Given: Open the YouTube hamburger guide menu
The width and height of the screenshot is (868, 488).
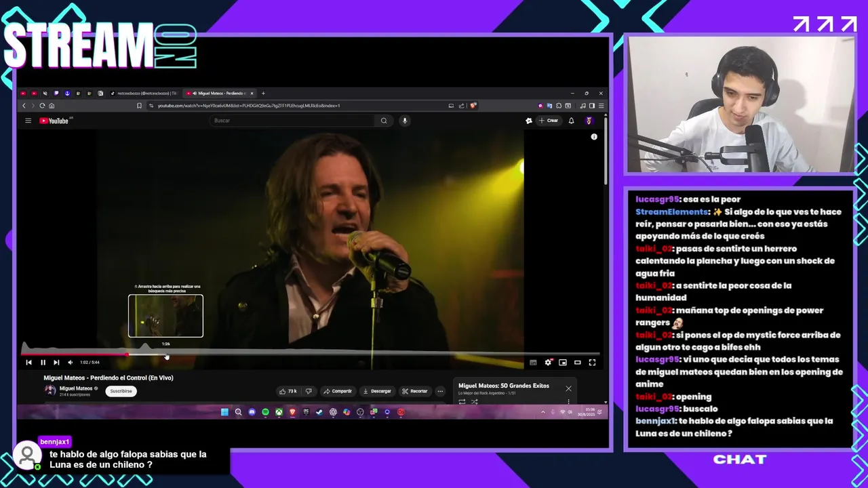Looking at the screenshot, I should [x=28, y=121].
